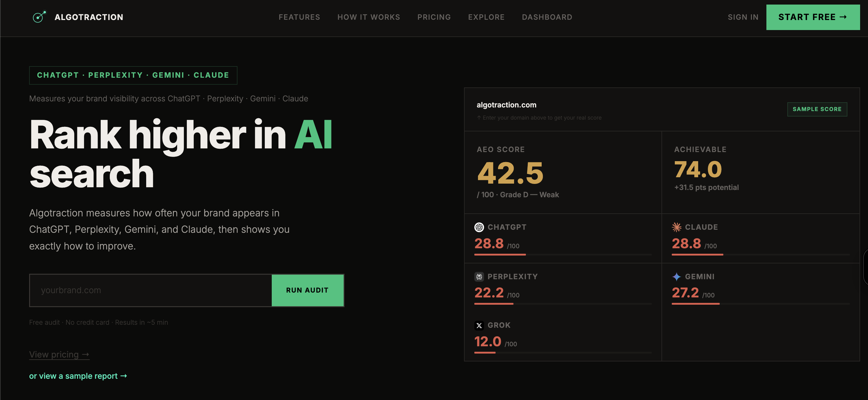Click the Sample Score badge
868x400 pixels.
pyautogui.click(x=816, y=109)
